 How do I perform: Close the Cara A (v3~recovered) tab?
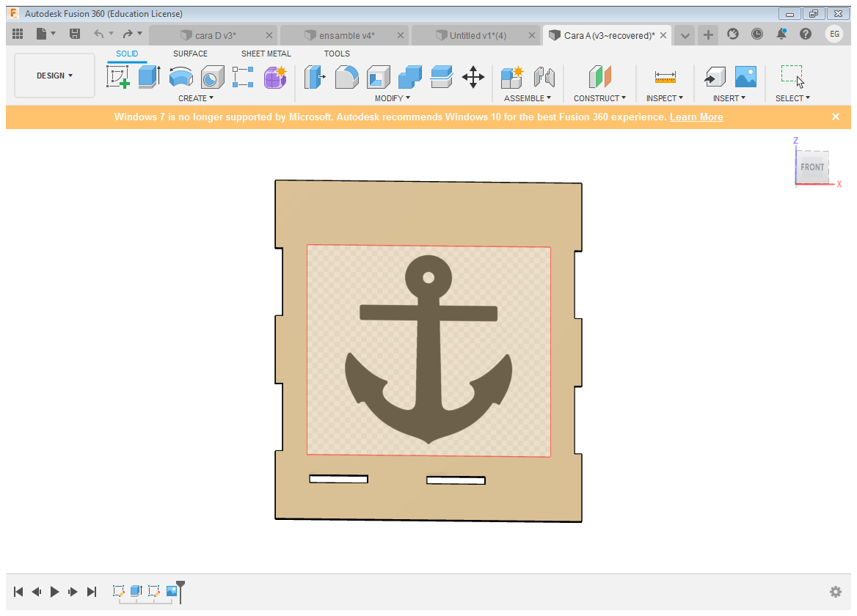click(663, 35)
